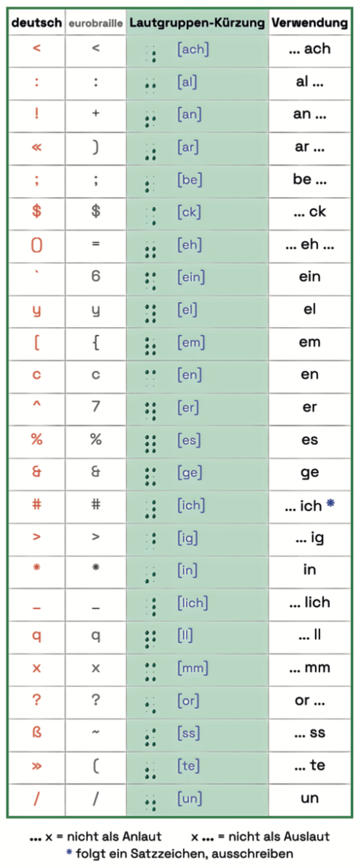Select the [ge] abbreviation label
Screen dimensions: 360x868
[x=190, y=473]
